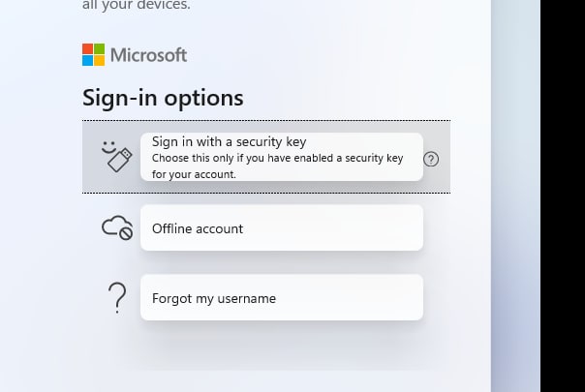Click the Sign-in options heading
Image resolution: width=585 pixels, height=392 pixels.
163,98
